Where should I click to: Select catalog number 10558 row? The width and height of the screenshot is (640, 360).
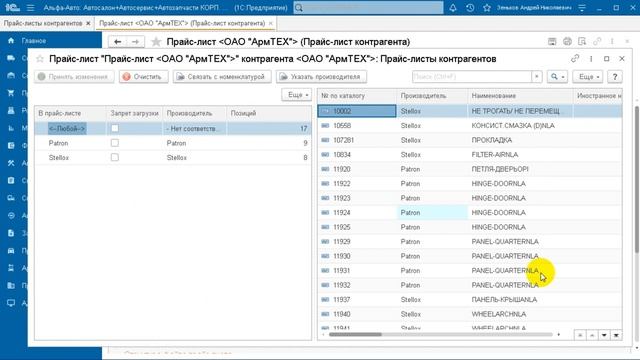click(470, 126)
